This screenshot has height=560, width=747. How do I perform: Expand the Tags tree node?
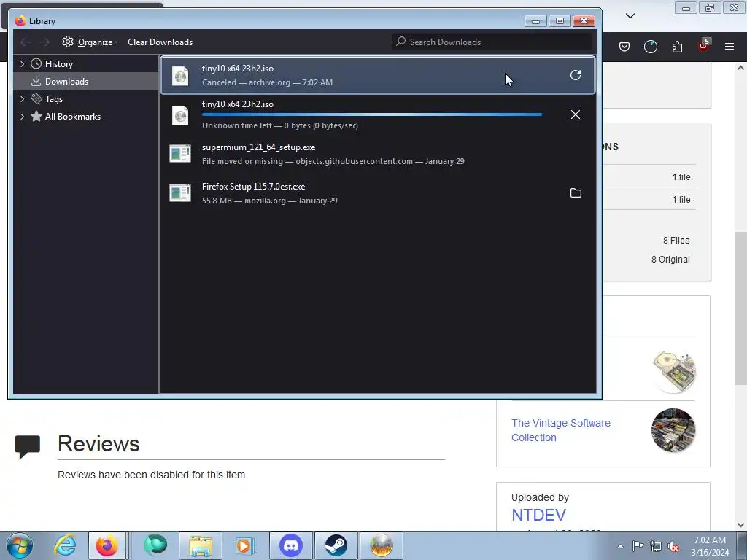(22, 99)
